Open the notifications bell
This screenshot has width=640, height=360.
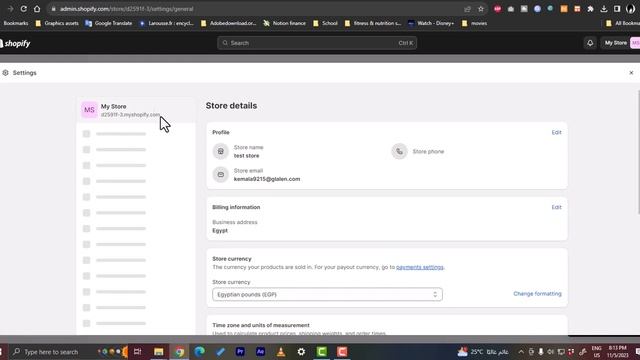click(x=590, y=43)
